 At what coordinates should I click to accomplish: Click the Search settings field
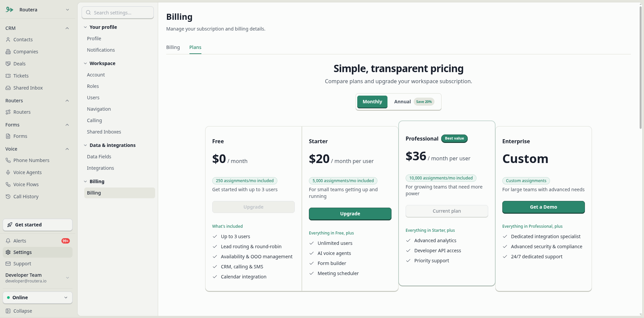[x=118, y=13]
